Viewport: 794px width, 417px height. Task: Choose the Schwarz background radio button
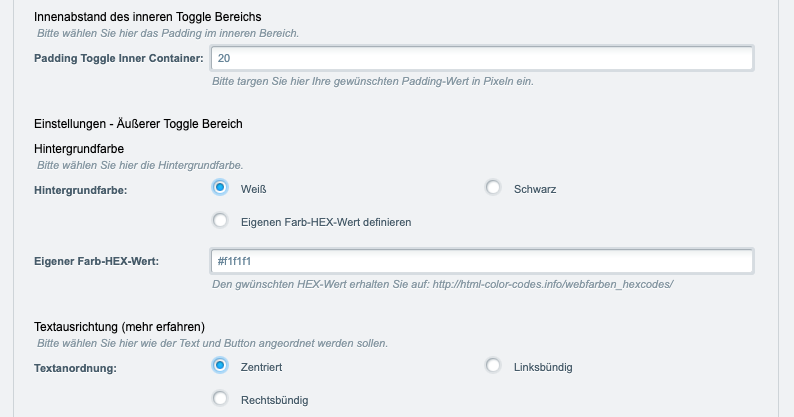tap(493, 187)
